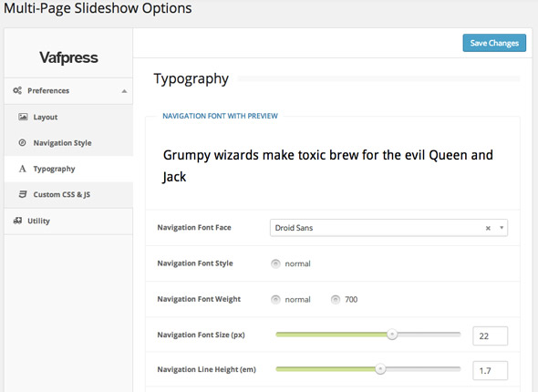Open Navigation Font Face dropdown arrow
This screenshot has width=538, height=392.
click(502, 228)
